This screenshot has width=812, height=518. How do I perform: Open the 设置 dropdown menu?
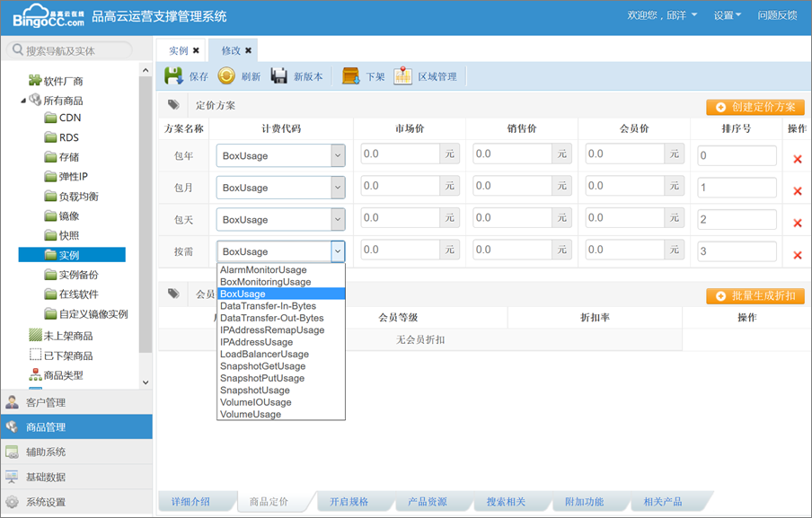pos(728,15)
